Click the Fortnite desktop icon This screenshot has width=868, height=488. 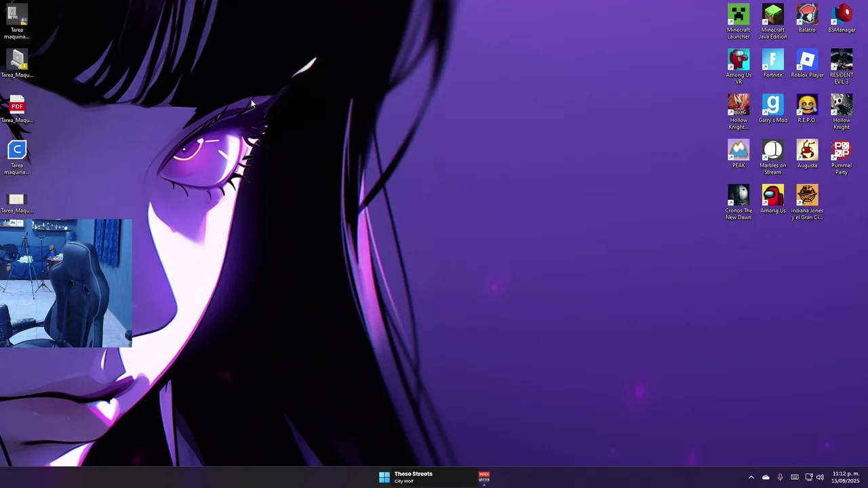[x=772, y=64]
